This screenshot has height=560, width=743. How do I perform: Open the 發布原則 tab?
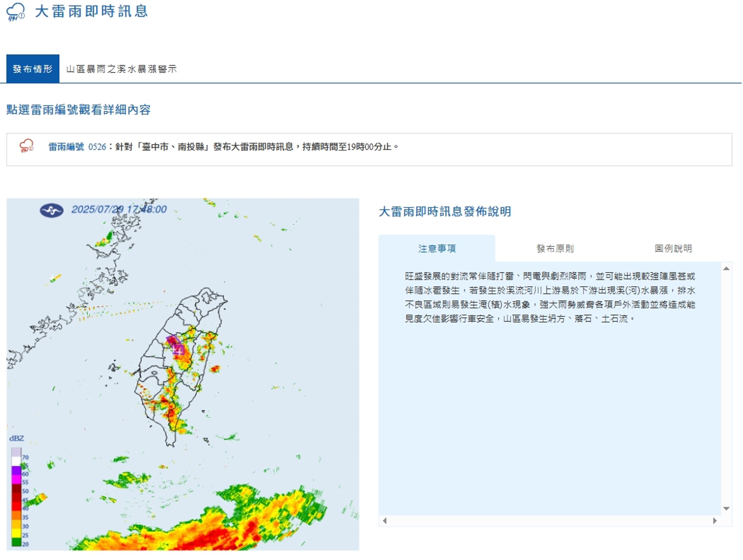point(556,249)
